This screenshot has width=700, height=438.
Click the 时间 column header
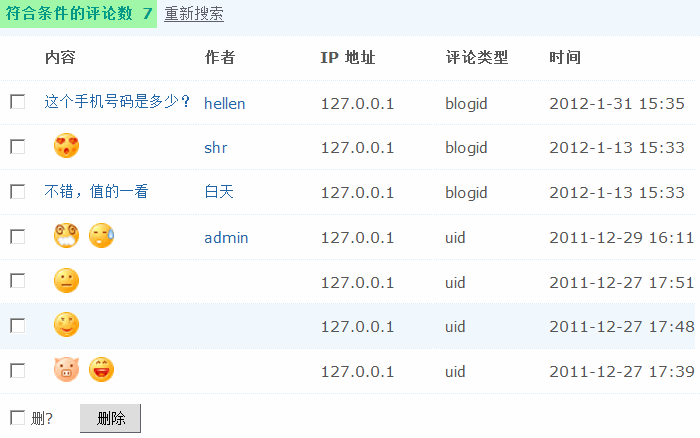[565, 57]
